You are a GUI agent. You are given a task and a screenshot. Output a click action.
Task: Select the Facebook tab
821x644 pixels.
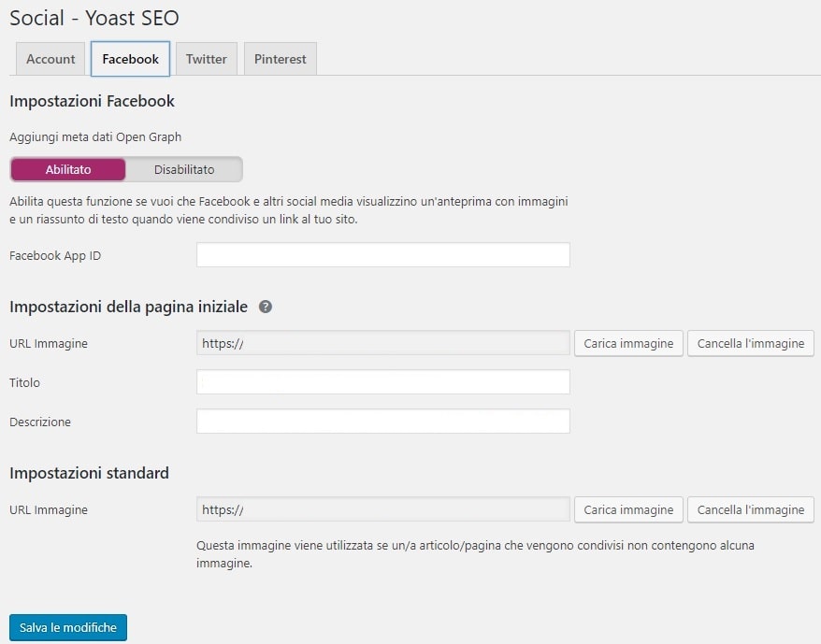pyautogui.click(x=130, y=59)
